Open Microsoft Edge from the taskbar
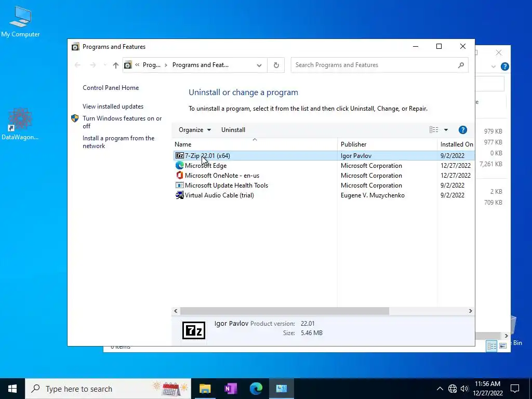Viewport: 532px width, 399px height. (256, 389)
